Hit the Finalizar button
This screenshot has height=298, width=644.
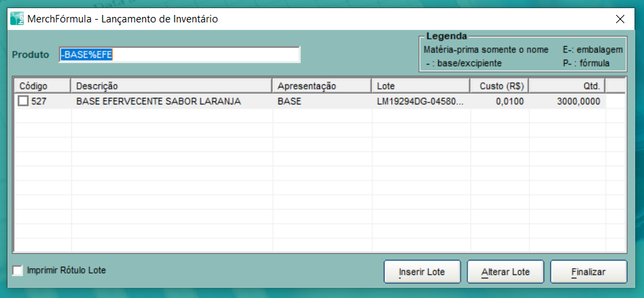(x=588, y=272)
